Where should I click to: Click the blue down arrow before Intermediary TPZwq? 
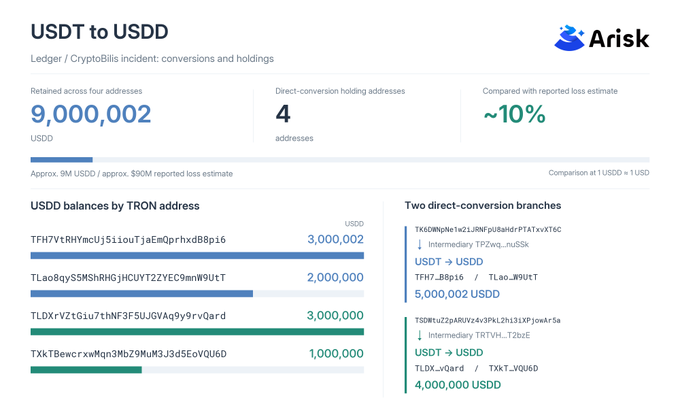point(419,245)
